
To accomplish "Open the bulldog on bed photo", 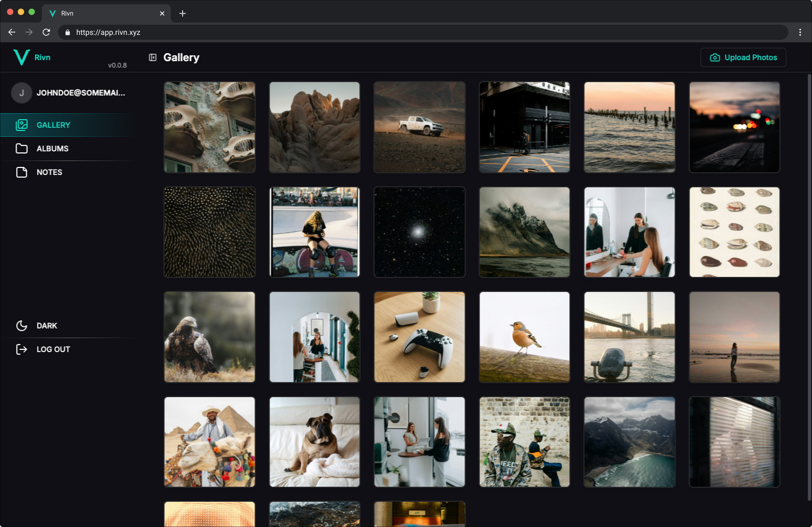I will point(315,442).
